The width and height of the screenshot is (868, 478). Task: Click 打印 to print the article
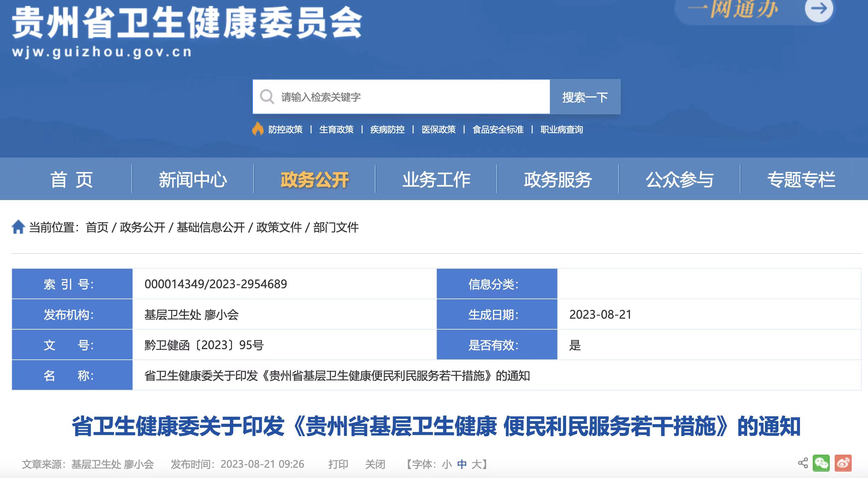pos(338,464)
